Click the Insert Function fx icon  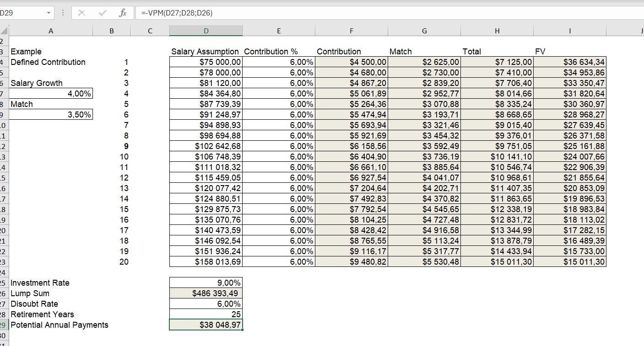point(123,13)
